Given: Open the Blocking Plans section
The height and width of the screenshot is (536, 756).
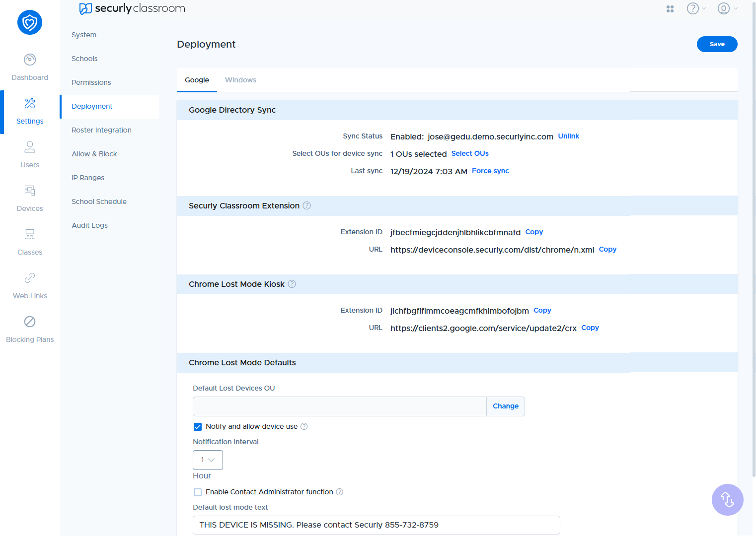Looking at the screenshot, I should pos(30,330).
